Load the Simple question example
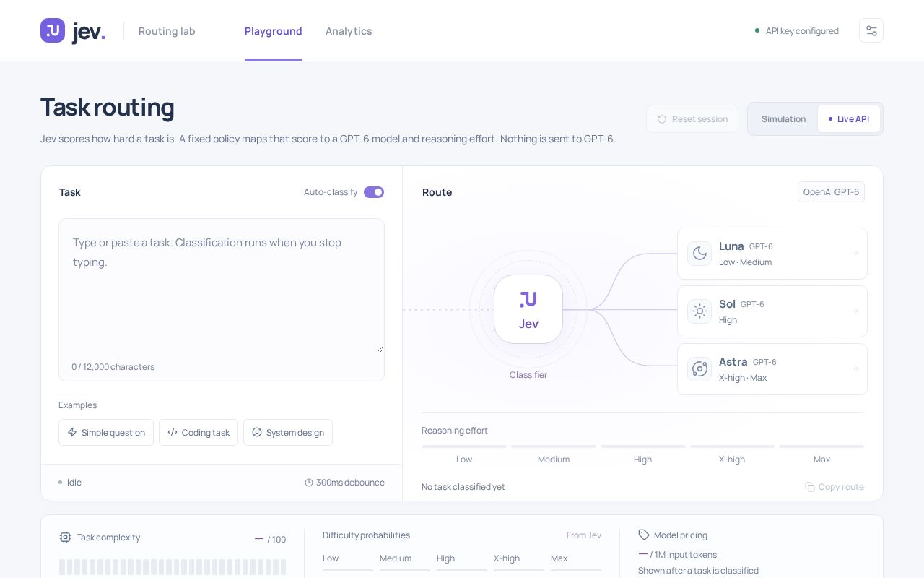Viewport: 924px width, 578px height. click(x=106, y=432)
